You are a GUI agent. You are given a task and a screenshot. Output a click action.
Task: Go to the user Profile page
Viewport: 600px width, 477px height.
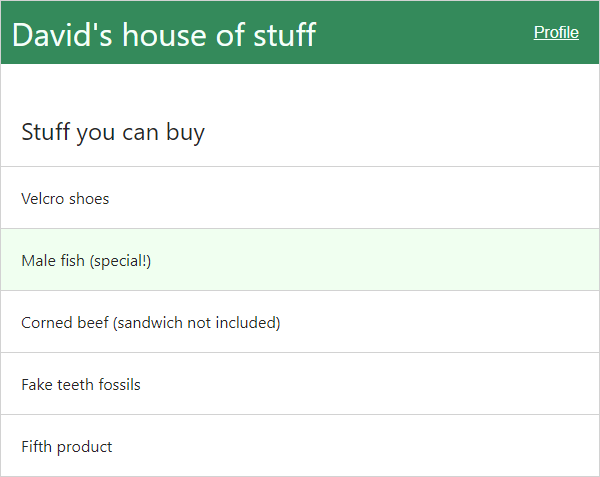point(556,32)
